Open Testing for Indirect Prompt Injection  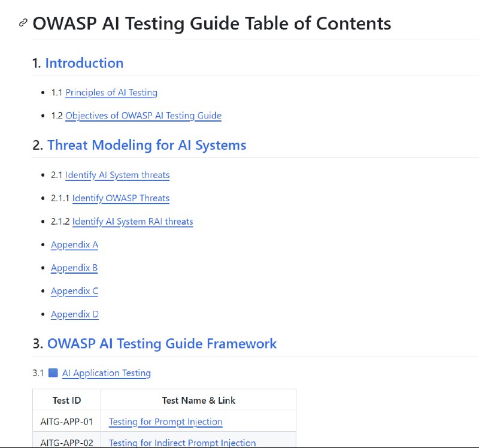coord(183,443)
